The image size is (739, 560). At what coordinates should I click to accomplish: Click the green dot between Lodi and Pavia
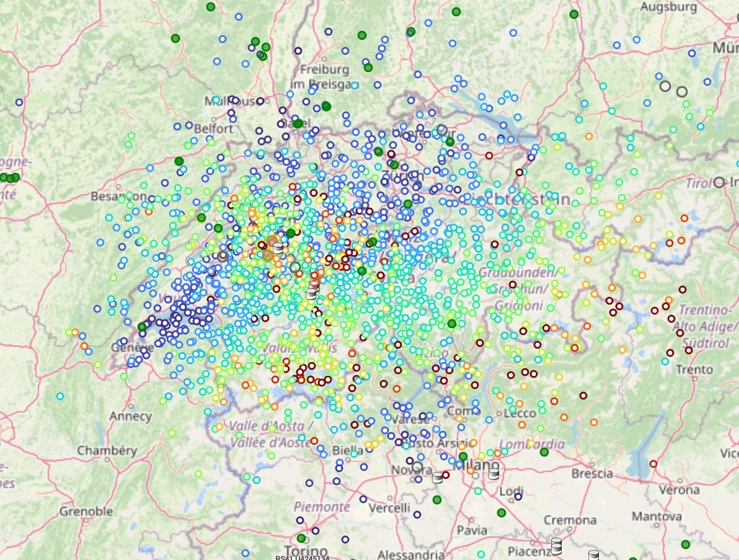pos(501,512)
